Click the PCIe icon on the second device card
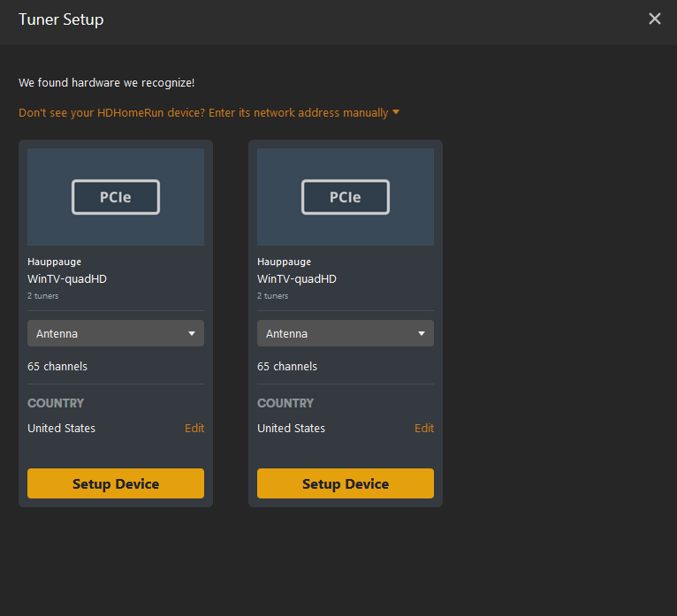 pyautogui.click(x=346, y=197)
